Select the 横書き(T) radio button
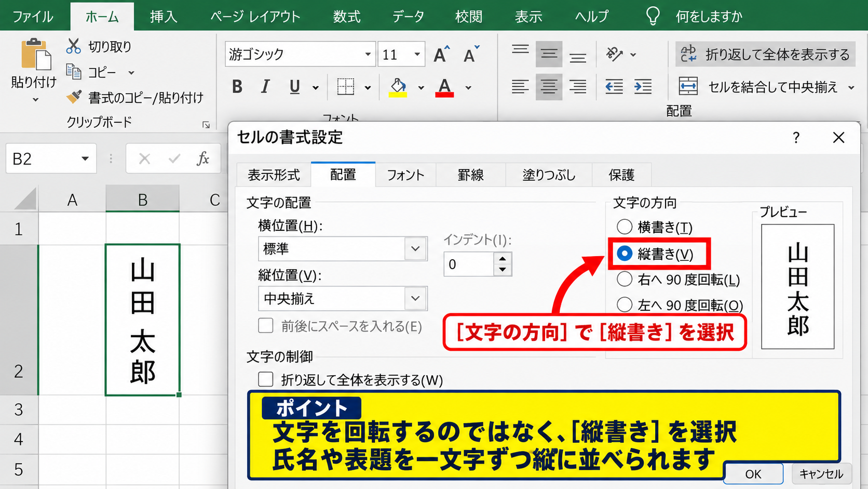868x489 pixels. pyautogui.click(x=625, y=227)
